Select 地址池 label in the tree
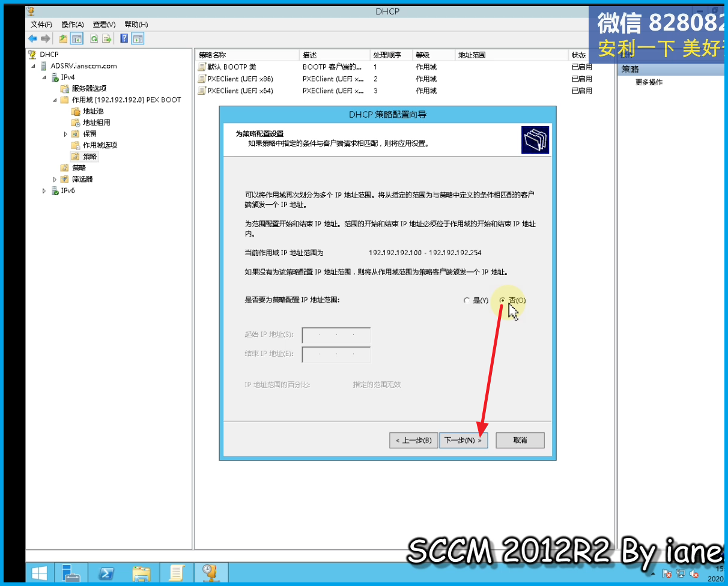The height and width of the screenshot is (586, 728). pos(93,111)
